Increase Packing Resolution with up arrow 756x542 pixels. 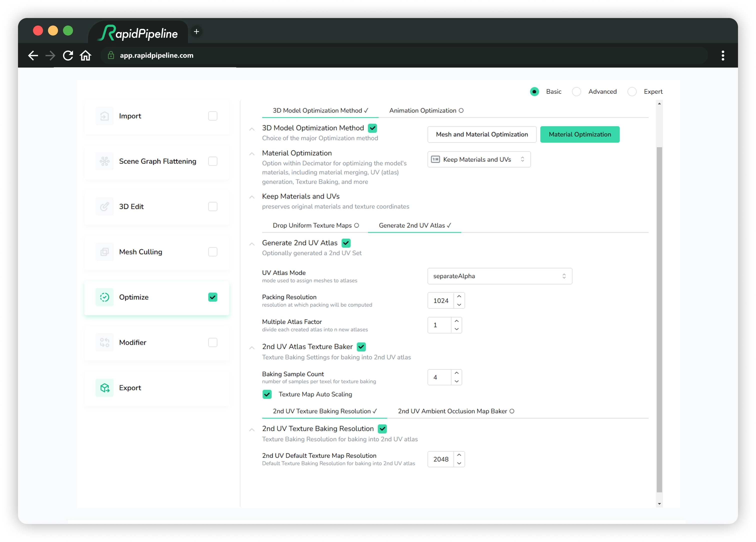coord(459,297)
